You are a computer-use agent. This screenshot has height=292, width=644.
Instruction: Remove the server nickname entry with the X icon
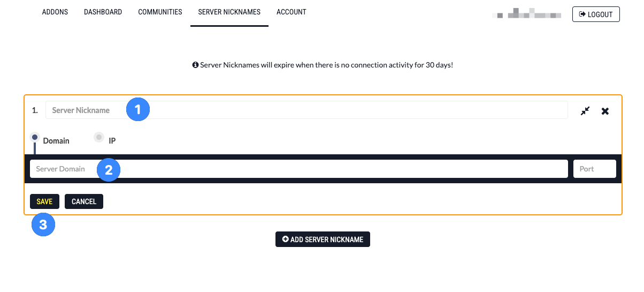click(x=605, y=111)
